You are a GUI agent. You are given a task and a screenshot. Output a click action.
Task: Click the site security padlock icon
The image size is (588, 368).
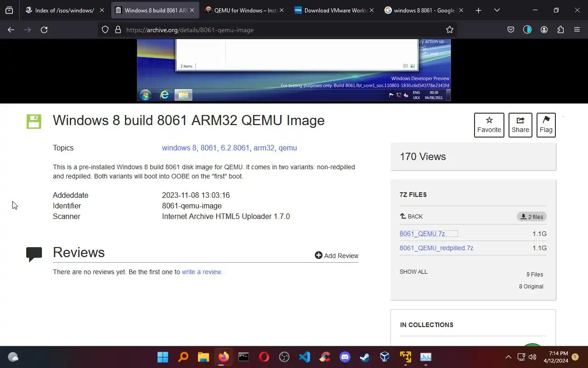(x=118, y=30)
